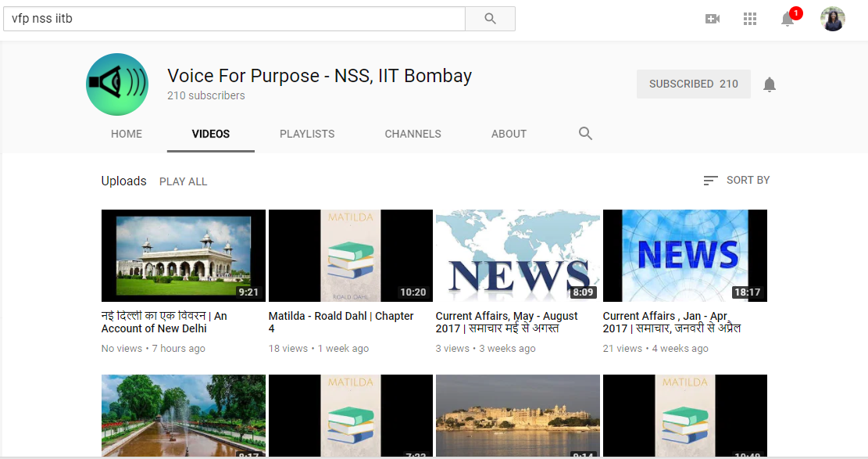Open the user profile avatar menu
This screenshot has height=459, width=868.
point(832,19)
